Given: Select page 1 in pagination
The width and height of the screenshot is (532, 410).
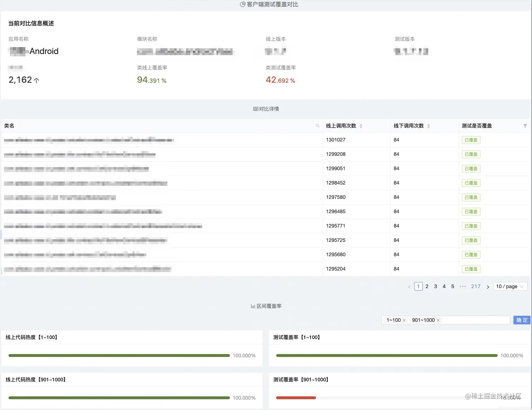Looking at the screenshot, I should point(418,286).
